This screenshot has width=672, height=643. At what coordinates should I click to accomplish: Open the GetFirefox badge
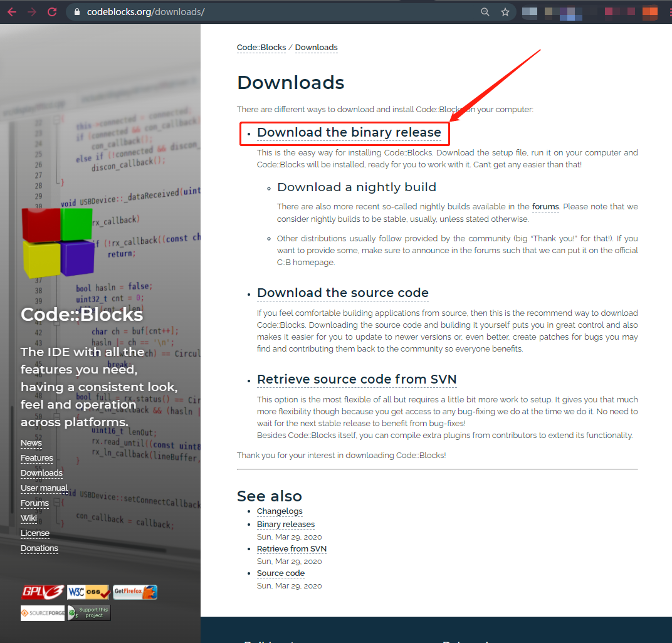pyautogui.click(x=135, y=592)
